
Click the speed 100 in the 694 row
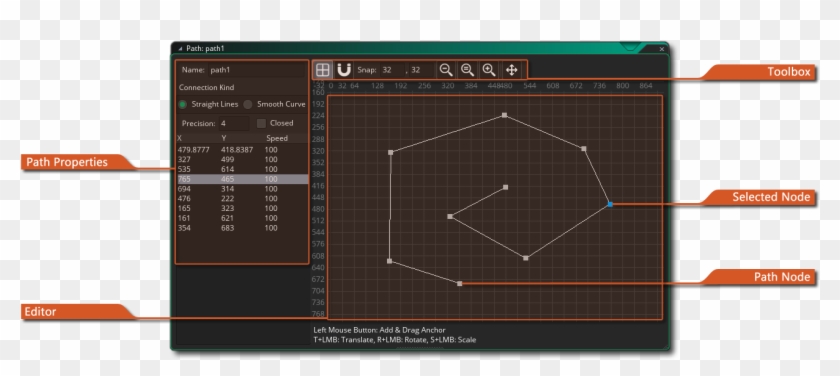(x=271, y=189)
